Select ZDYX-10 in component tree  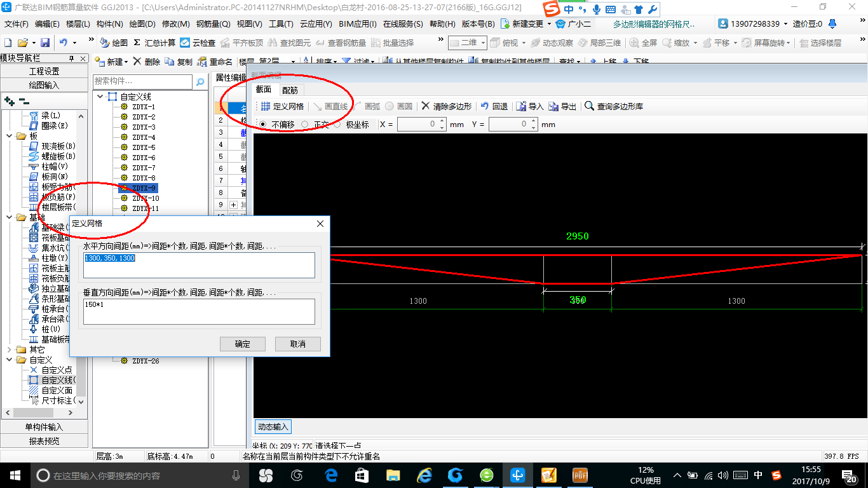(146, 198)
